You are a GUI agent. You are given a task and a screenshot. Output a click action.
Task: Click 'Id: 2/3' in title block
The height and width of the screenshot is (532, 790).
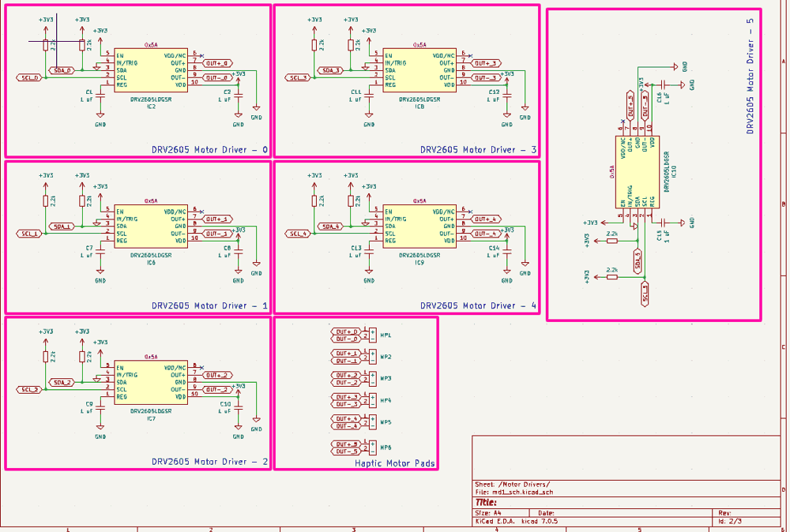730,521
